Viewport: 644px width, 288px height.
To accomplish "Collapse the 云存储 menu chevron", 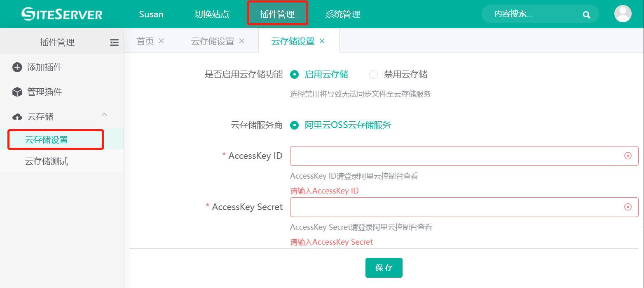I will point(105,115).
